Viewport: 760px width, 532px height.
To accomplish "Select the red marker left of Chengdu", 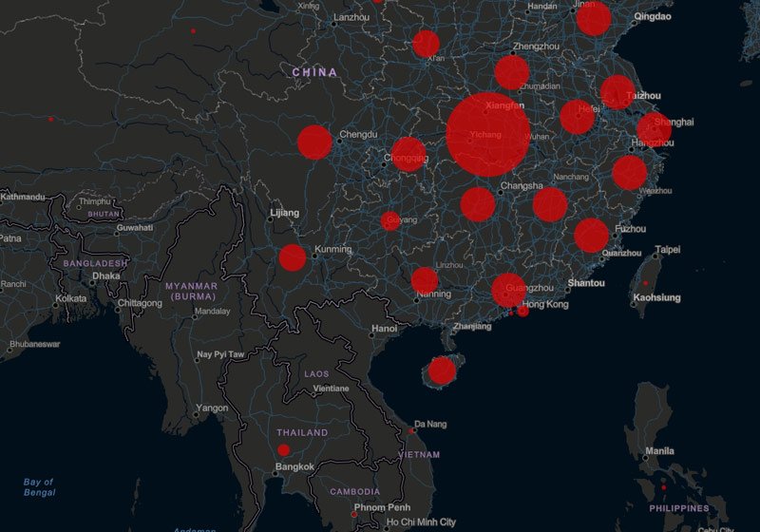I will (314, 142).
